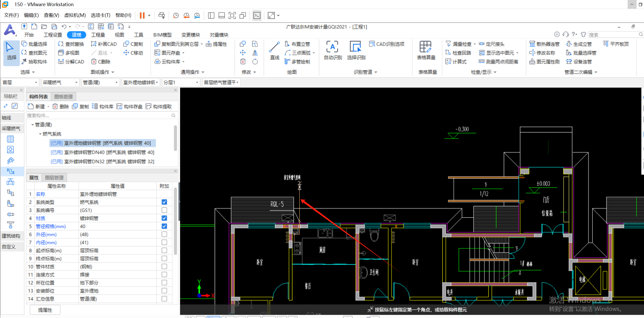Uncheck 材质 附加 checkbox
The width and height of the screenshot is (644, 318).
(164, 218)
